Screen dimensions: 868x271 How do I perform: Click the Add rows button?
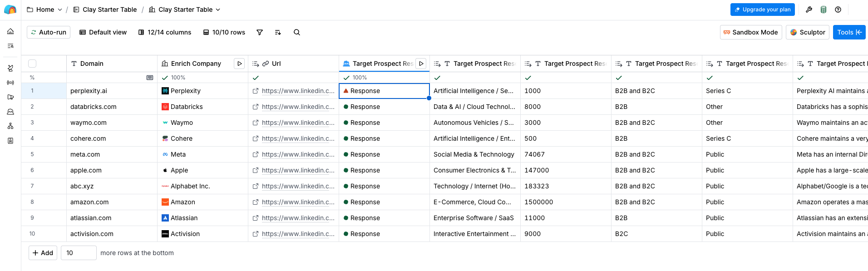(x=43, y=253)
